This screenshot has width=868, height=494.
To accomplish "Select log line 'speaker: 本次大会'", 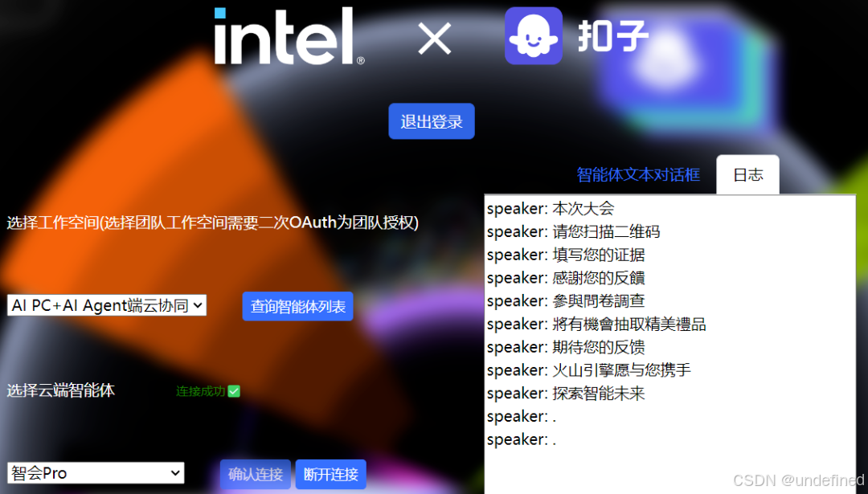I will tap(551, 209).
